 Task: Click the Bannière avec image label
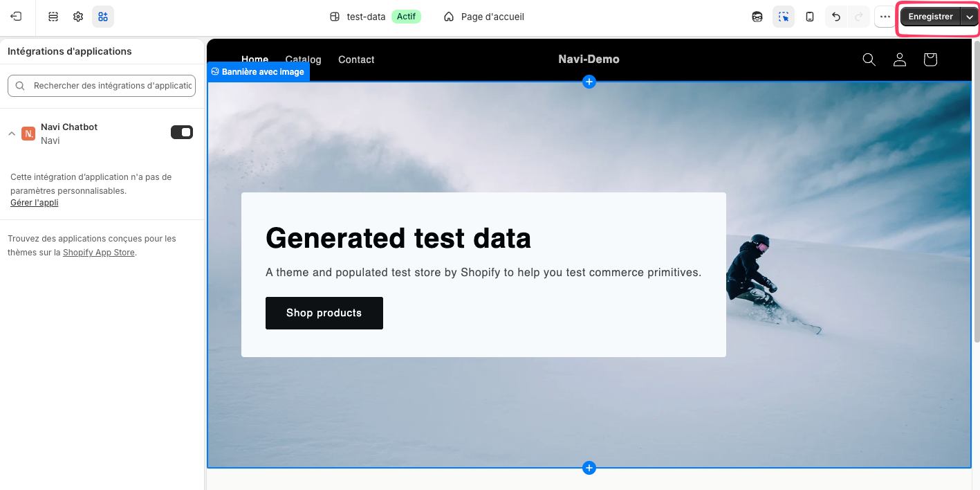(x=258, y=71)
